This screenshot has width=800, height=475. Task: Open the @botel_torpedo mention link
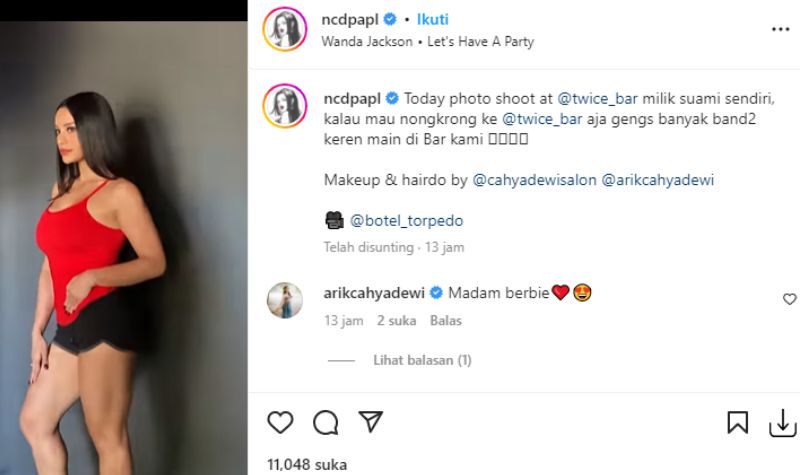(x=406, y=220)
